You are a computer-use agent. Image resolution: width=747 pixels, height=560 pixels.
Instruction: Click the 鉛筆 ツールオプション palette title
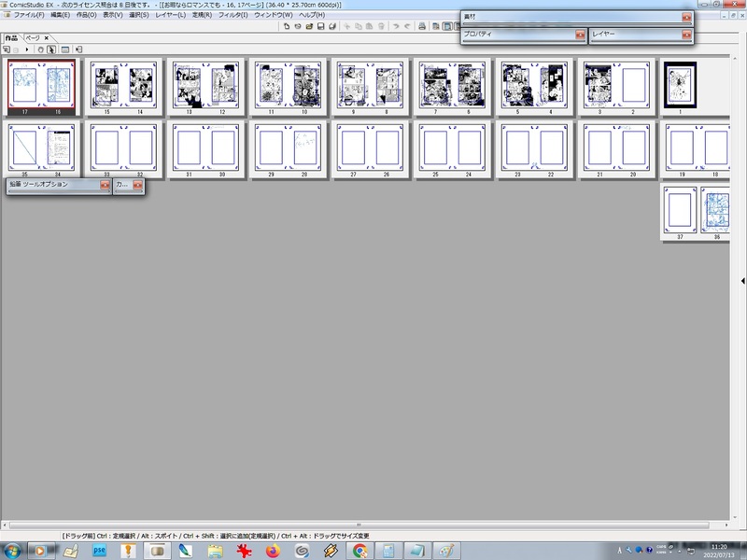point(39,184)
